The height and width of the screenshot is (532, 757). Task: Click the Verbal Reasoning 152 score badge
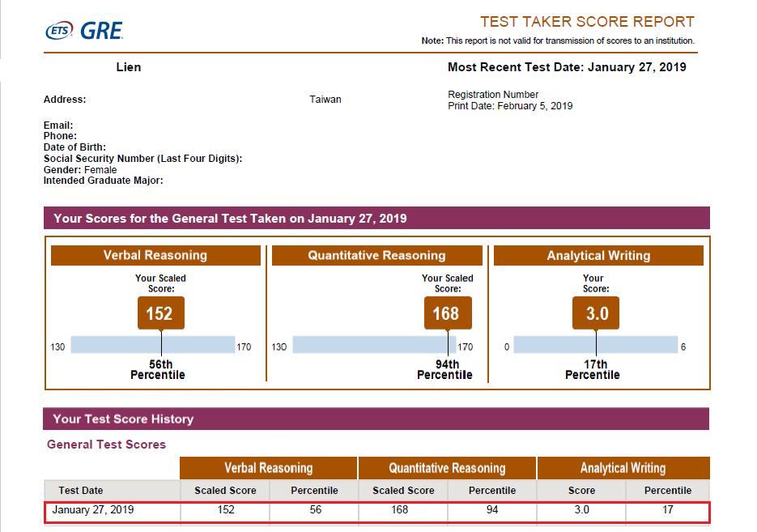(161, 313)
